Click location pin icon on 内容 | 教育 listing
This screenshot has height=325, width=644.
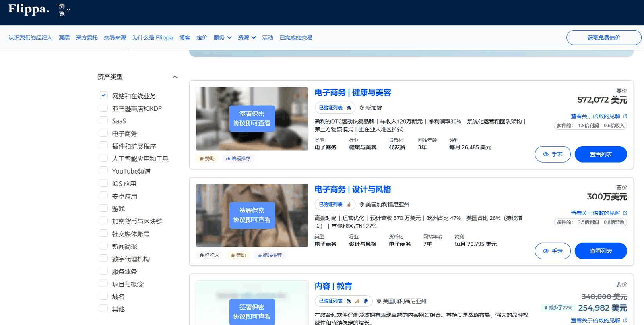click(379, 301)
